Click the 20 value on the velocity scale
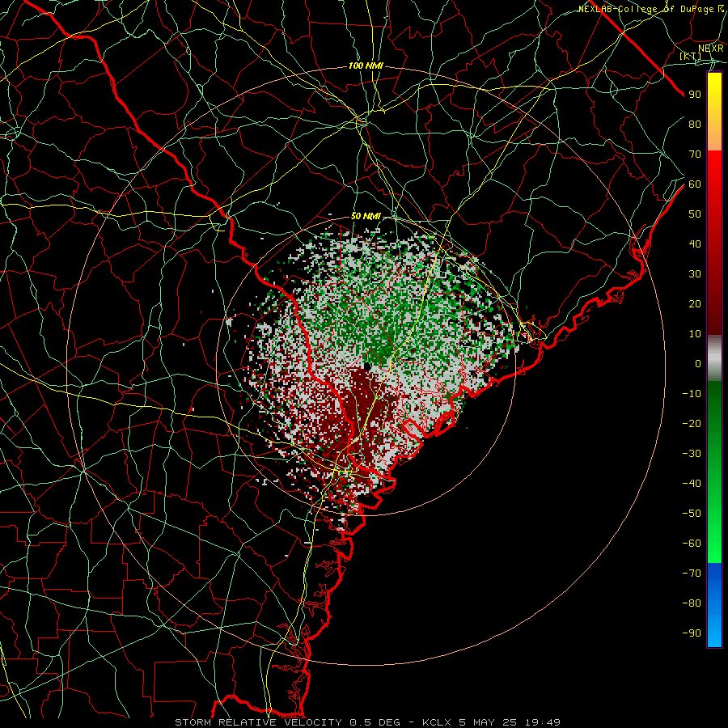Image resolution: width=728 pixels, height=728 pixels. pyautogui.click(x=695, y=304)
